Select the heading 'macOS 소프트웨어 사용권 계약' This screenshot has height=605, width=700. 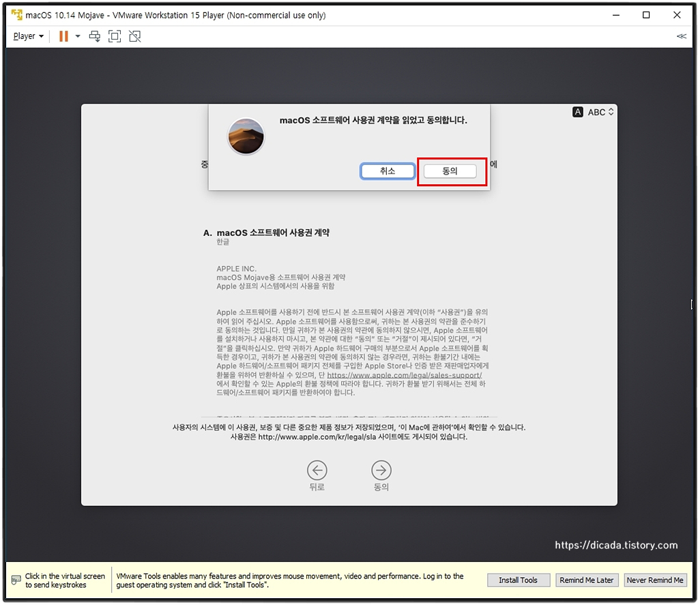pyautogui.click(x=273, y=233)
